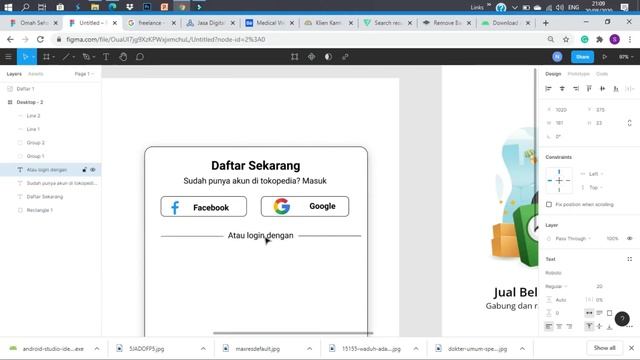
Task: Click Align right icon in Design panel
Action: click(x=576, y=89)
